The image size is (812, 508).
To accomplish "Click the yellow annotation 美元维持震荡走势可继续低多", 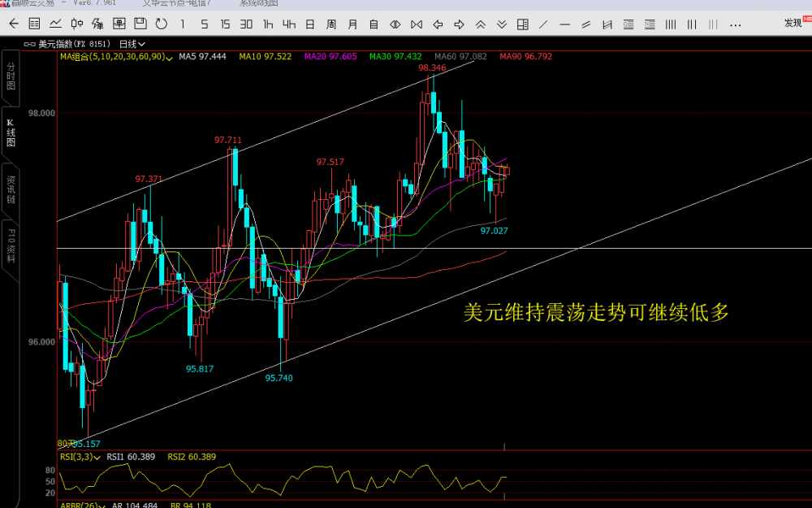I will pos(596,313).
